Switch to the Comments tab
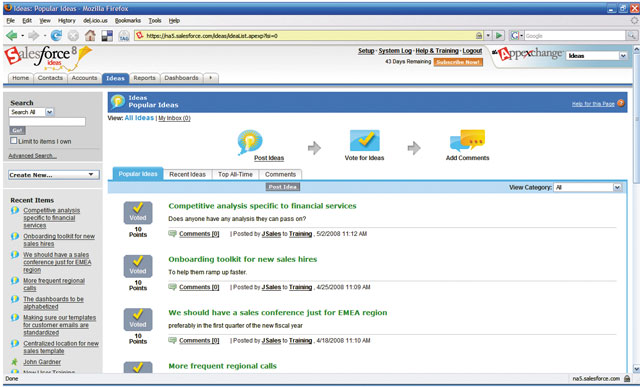The image size is (640, 387). [x=280, y=174]
